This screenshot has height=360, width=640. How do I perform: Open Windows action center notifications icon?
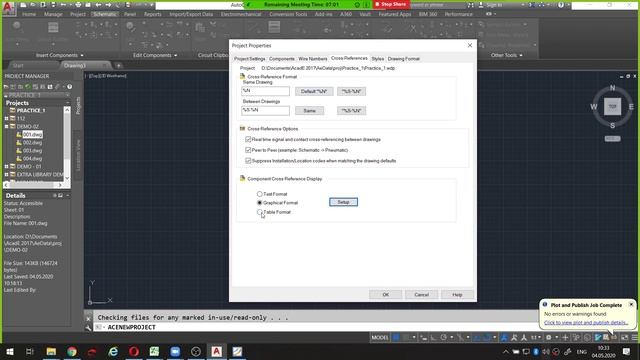click(627, 351)
